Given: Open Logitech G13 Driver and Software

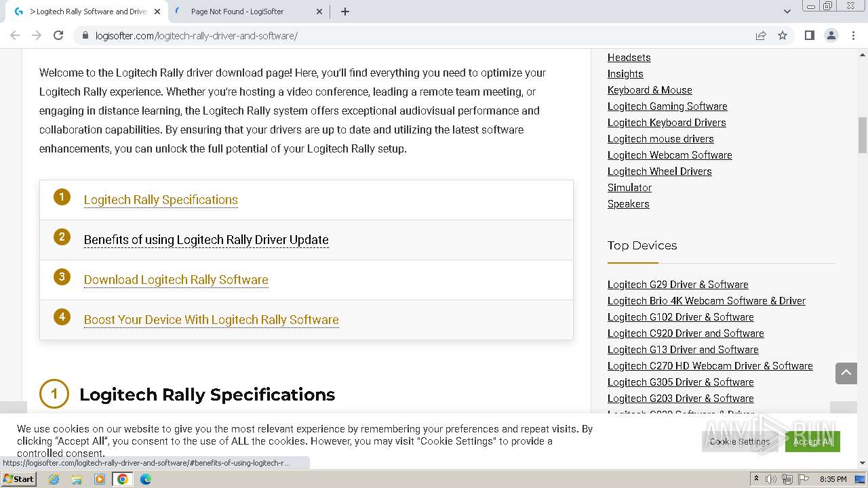Looking at the screenshot, I should [683, 350].
